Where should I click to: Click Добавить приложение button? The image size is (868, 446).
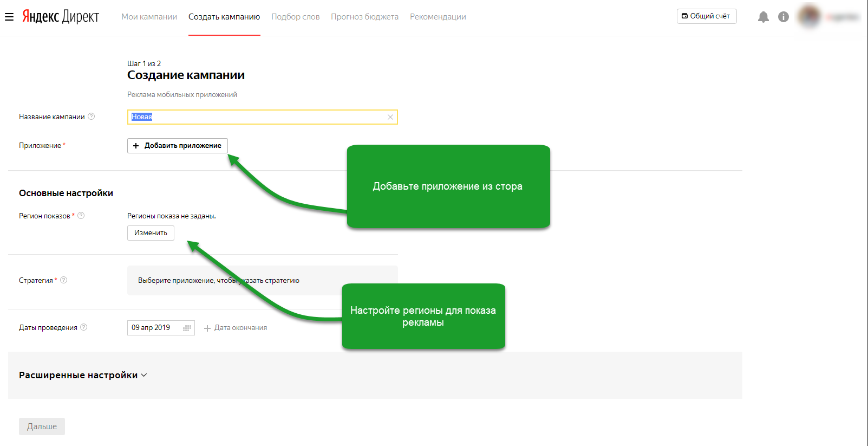[x=177, y=146]
